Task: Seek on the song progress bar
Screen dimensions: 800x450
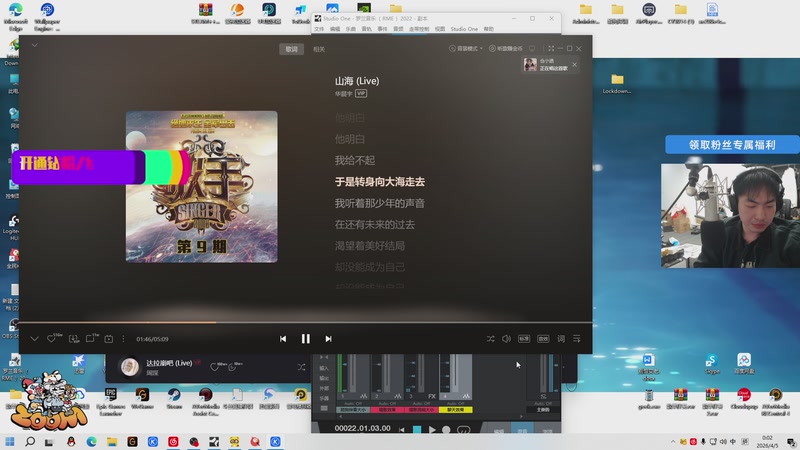Action: (305, 322)
